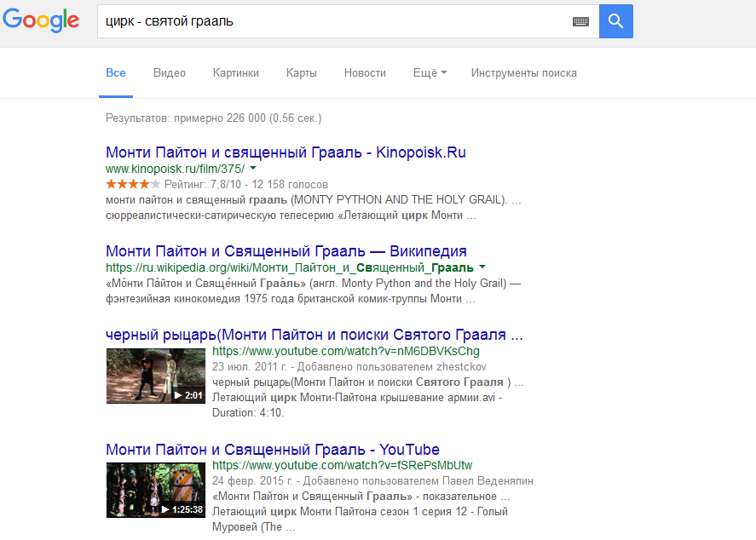The height and width of the screenshot is (540, 756).
Task: Open the Новости tab
Action: [x=365, y=73]
